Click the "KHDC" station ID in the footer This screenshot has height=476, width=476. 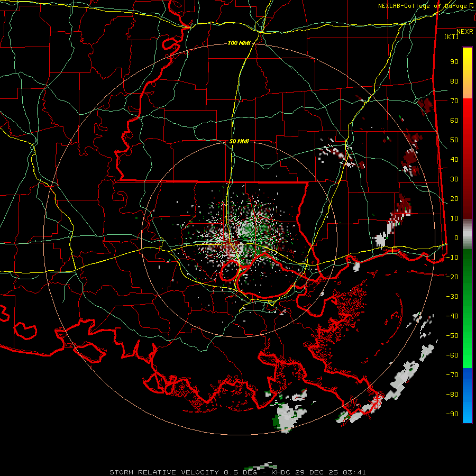[x=281, y=472]
